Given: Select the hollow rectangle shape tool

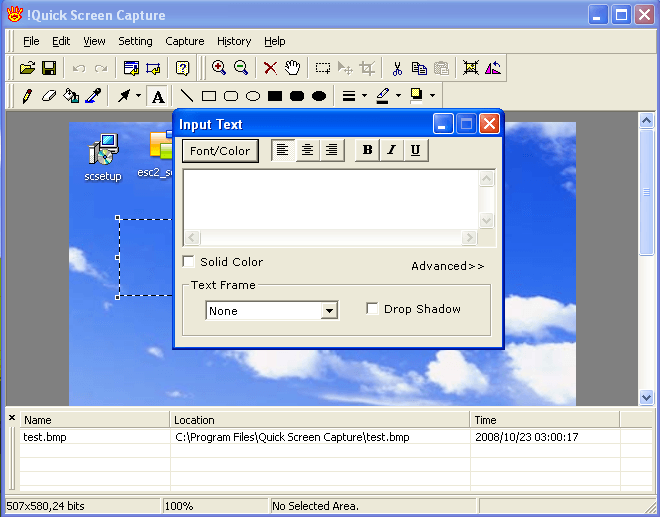Looking at the screenshot, I should 209,96.
